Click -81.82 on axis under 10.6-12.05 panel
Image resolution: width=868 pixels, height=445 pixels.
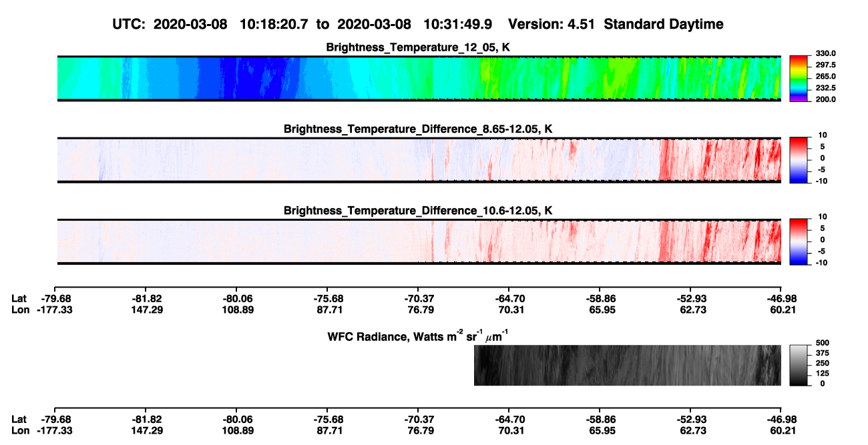(x=147, y=298)
